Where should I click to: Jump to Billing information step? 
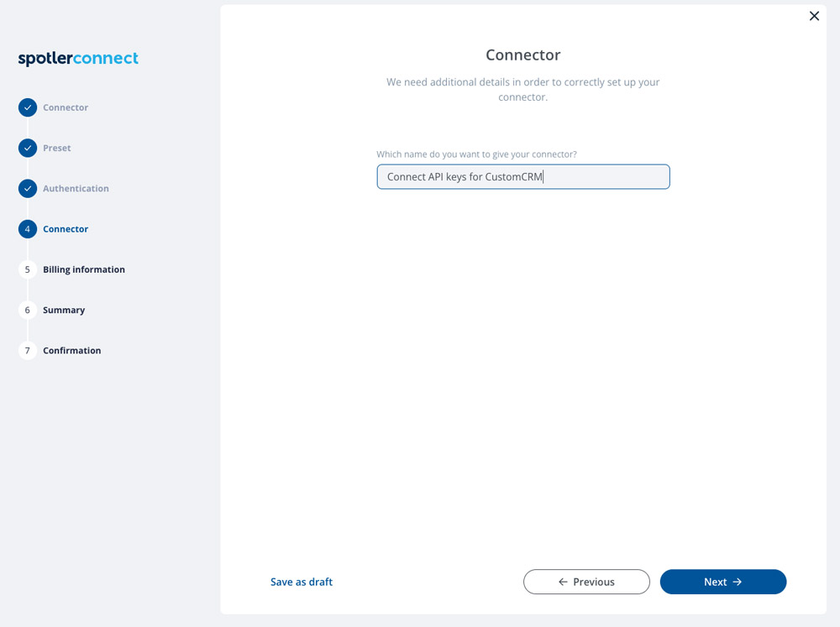tap(83, 269)
